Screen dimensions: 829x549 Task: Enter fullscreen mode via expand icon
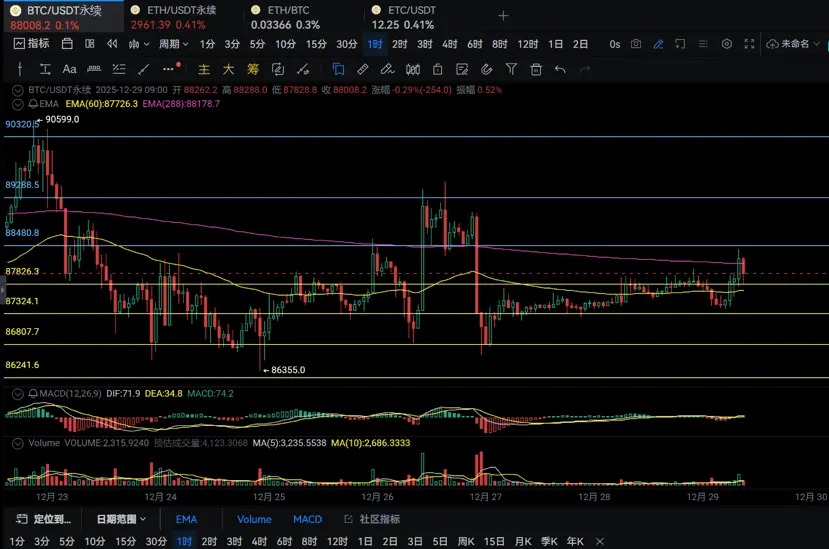click(749, 44)
